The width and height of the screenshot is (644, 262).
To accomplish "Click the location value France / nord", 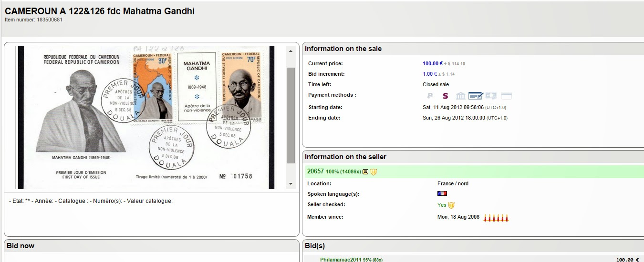I will pyautogui.click(x=453, y=183).
